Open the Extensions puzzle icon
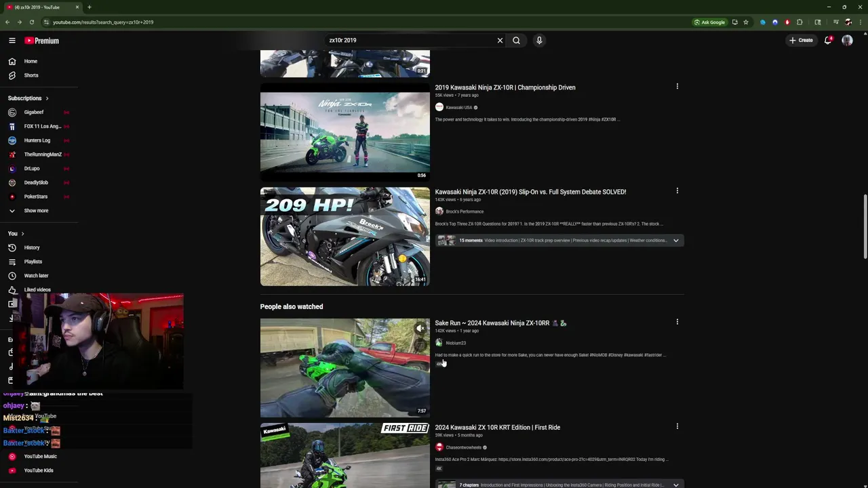The image size is (868, 488). (x=800, y=22)
